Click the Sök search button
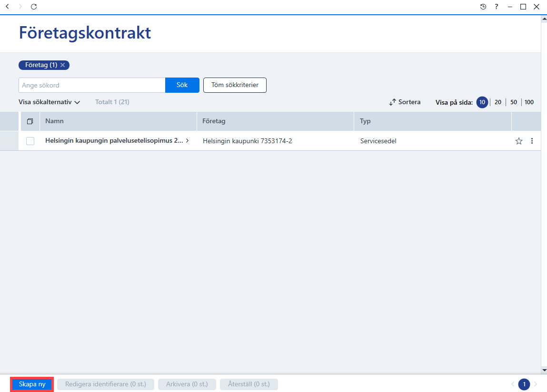Image resolution: width=547 pixels, height=392 pixels. tap(182, 85)
